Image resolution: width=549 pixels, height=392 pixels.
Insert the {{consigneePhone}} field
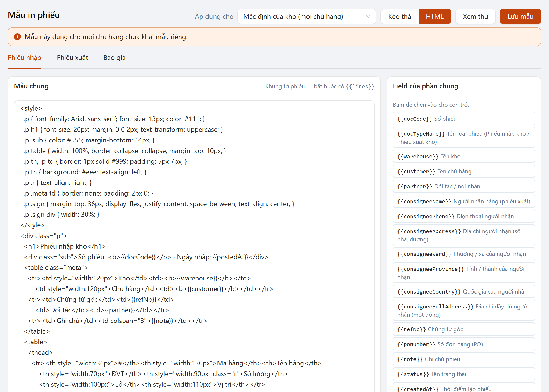(464, 216)
